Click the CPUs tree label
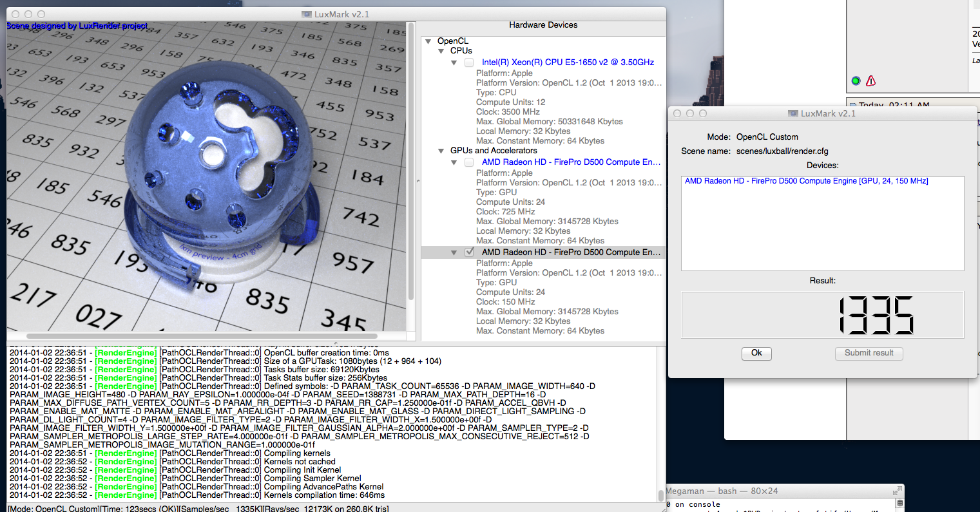980x512 pixels. click(x=461, y=51)
